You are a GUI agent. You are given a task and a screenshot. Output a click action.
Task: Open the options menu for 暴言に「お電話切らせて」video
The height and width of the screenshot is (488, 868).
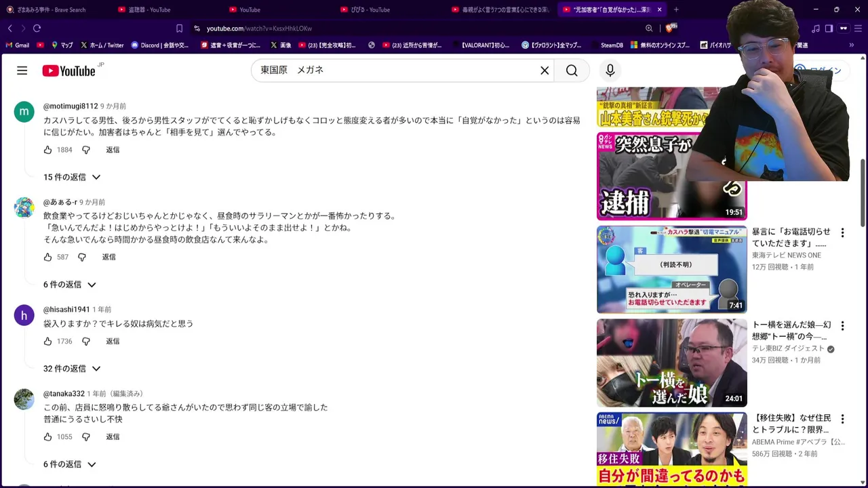(842, 232)
